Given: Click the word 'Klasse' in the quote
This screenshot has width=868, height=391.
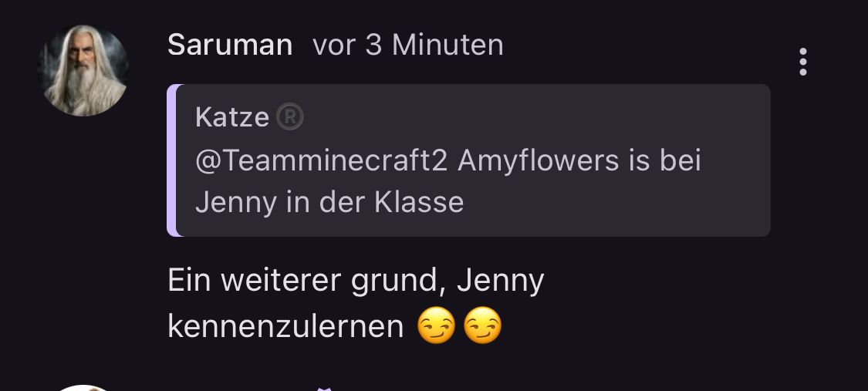Looking at the screenshot, I should click(419, 202).
